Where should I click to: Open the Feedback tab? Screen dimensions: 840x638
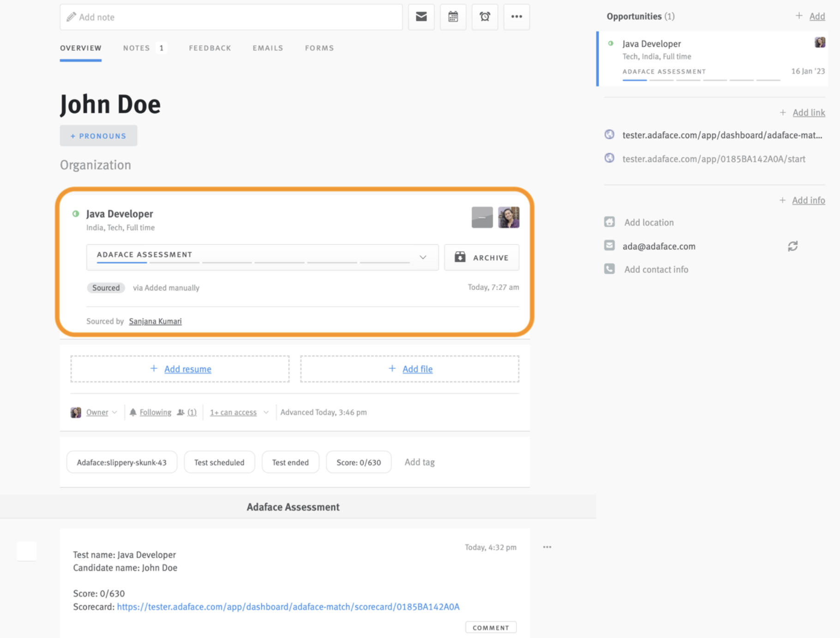pyautogui.click(x=210, y=48)
